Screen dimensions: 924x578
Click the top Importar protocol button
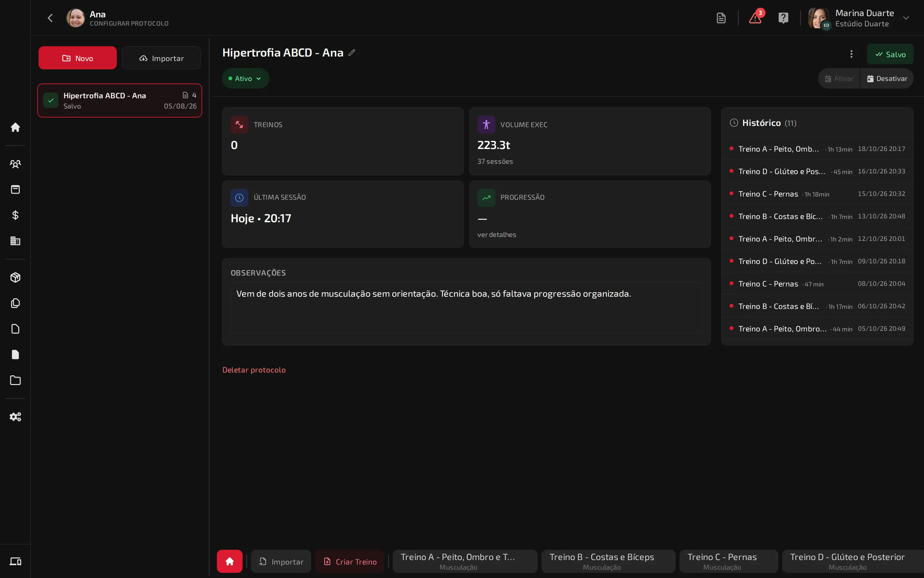161,58
